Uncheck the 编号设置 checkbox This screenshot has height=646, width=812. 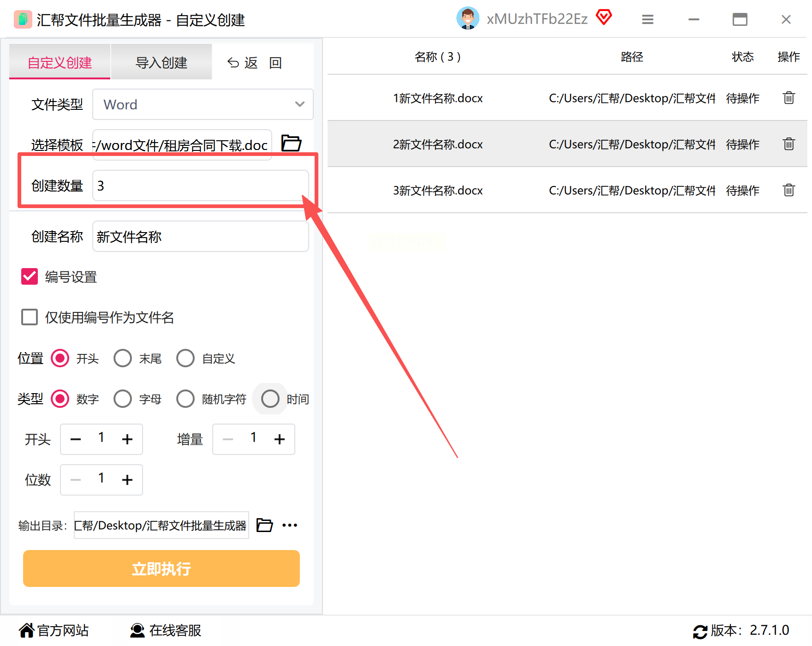tap(30, 276)
